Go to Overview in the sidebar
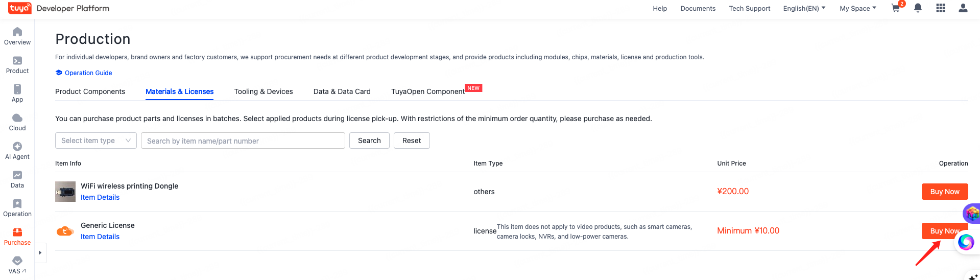The height and width of the screenshot is (280, 980). [17, 36]
